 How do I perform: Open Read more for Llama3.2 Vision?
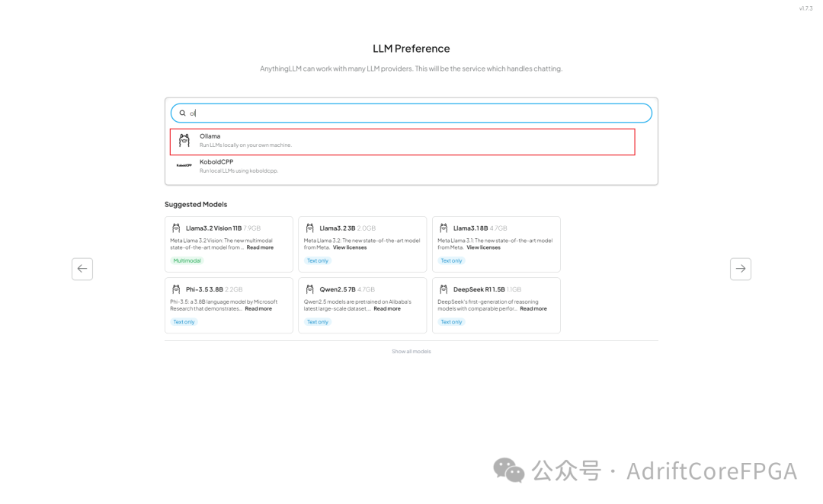[x=260, y=247]
